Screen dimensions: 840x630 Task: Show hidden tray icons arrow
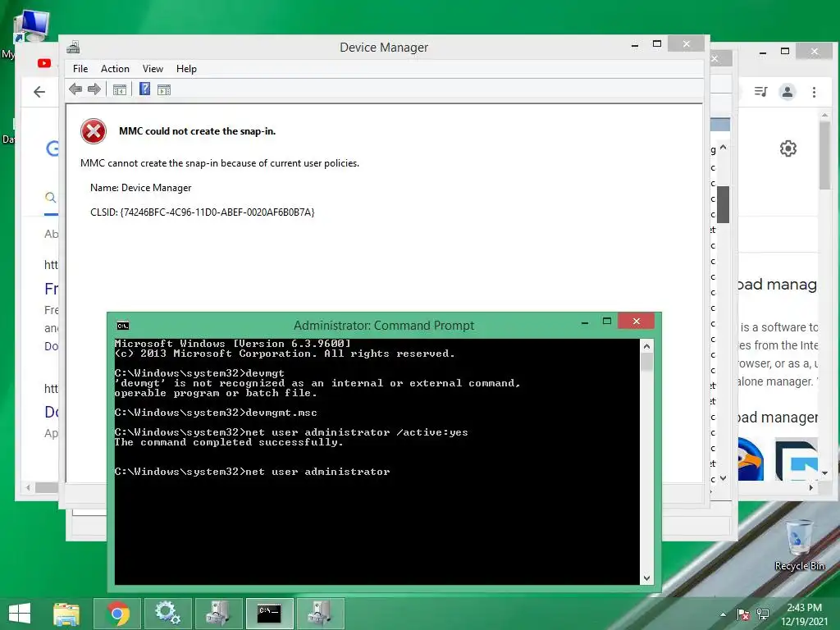pyautogui.click(x=724, y=614)
